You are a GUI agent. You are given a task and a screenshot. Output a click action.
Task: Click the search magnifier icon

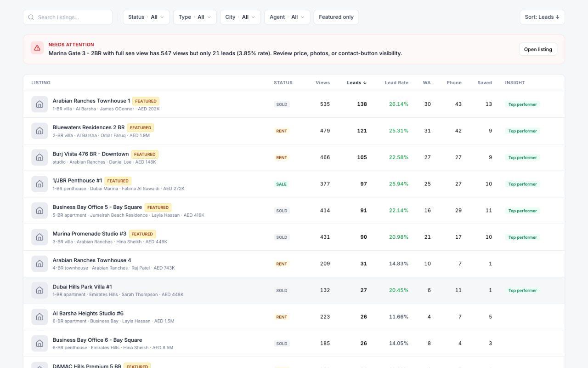click(x=31, y=17)
